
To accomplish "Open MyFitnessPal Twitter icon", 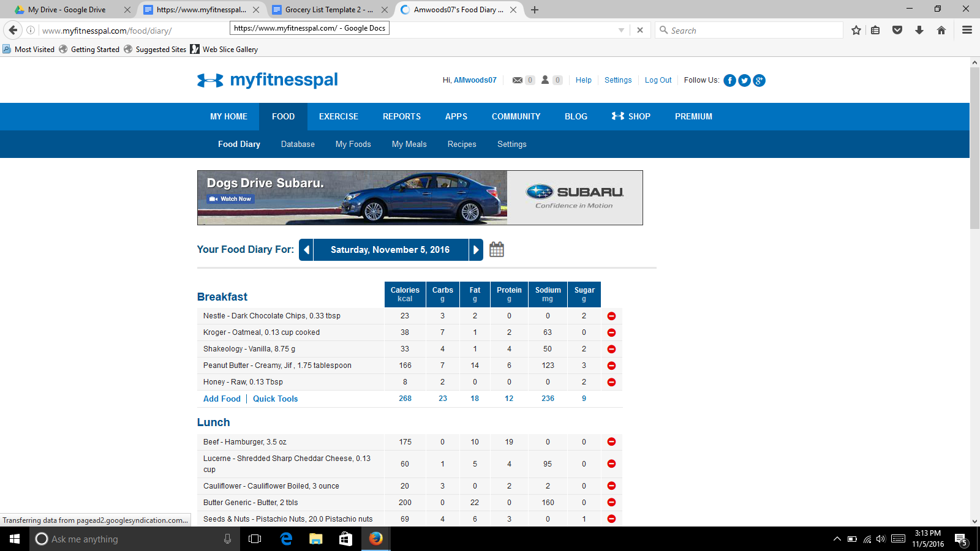I will (744, 80).
